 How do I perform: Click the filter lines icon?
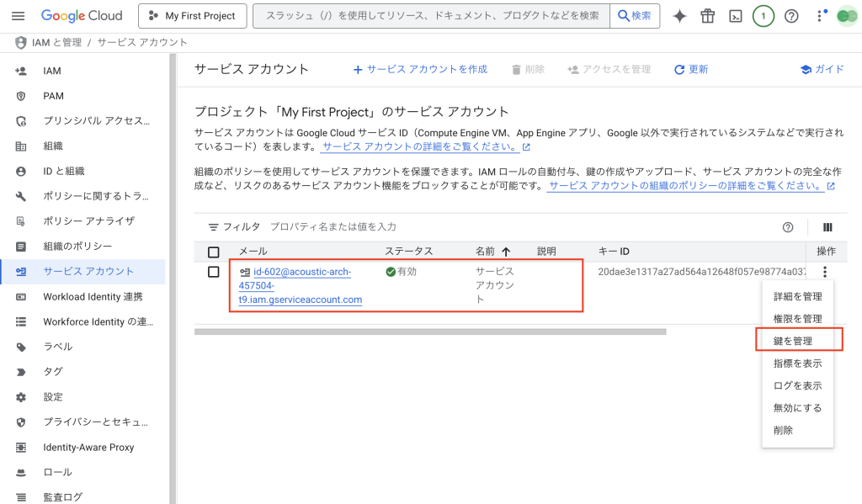click(x=213, y=227)
